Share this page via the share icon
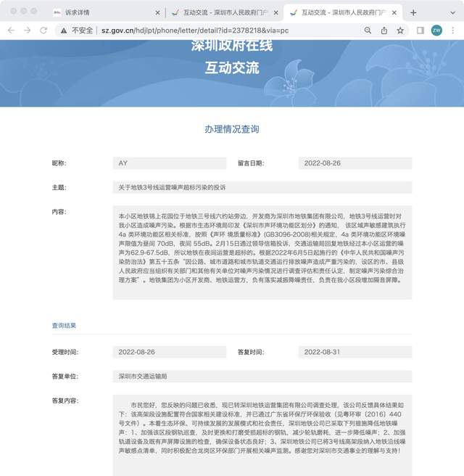This screenshot has height=476, width=464. (384, 30)
